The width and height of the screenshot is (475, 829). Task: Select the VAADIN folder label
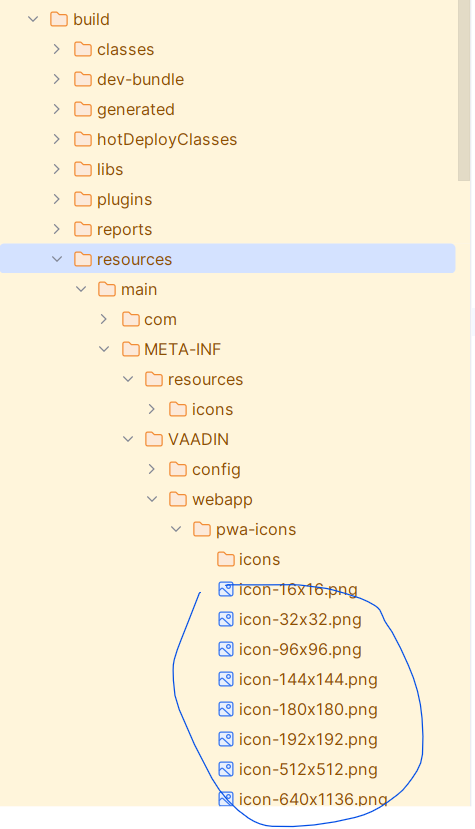pos(198,439)
